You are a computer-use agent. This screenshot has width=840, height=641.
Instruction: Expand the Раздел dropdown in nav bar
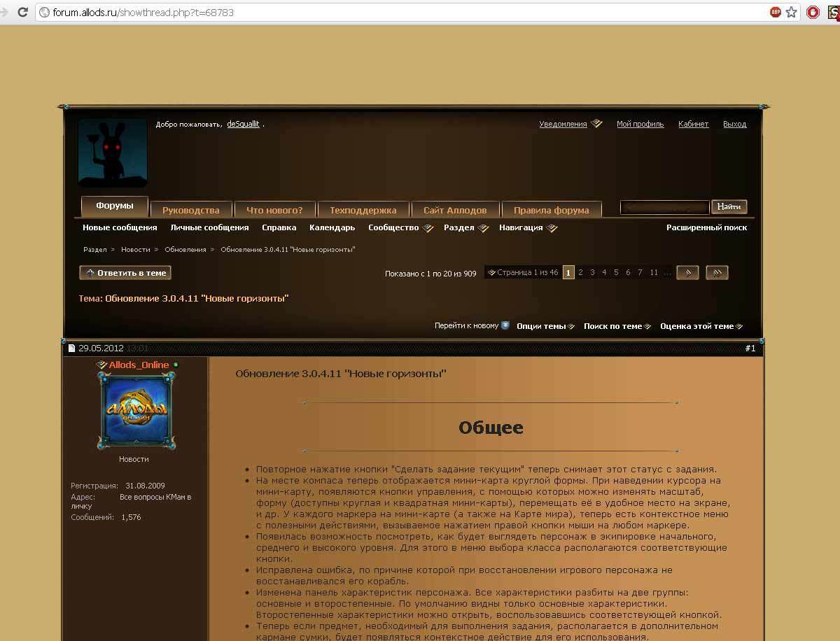click(x=466, y=227)
